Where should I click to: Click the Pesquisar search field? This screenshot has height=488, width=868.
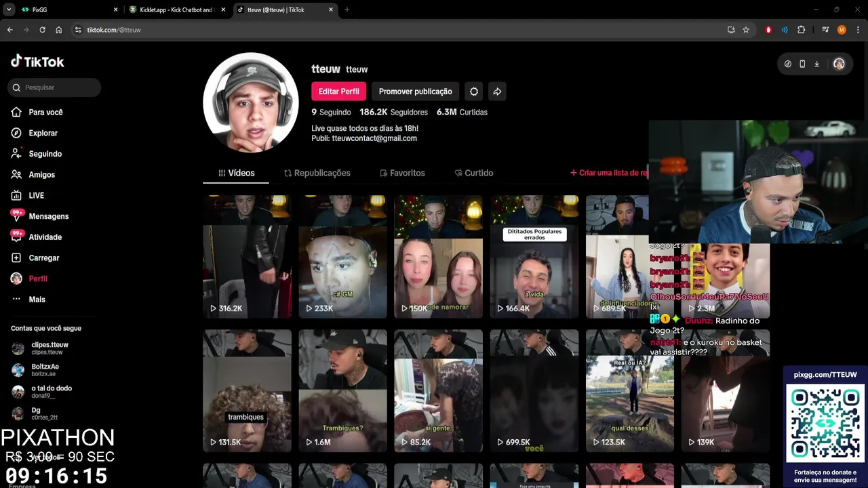[x=54, y=87]
